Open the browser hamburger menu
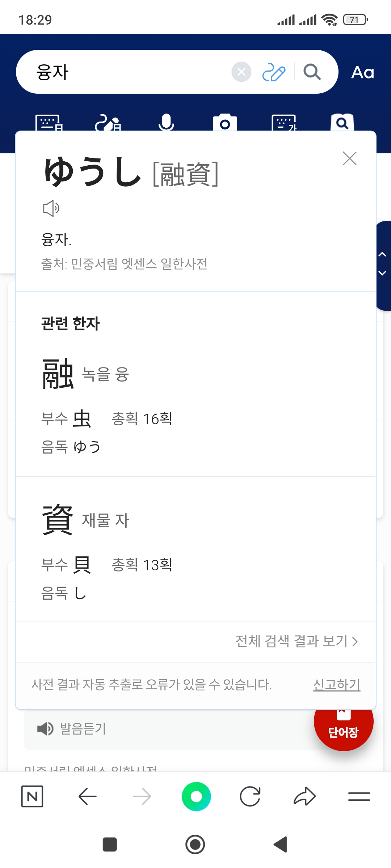Image resolution: width=391 pixels, height=868 pixels. [x=359, y=796]
